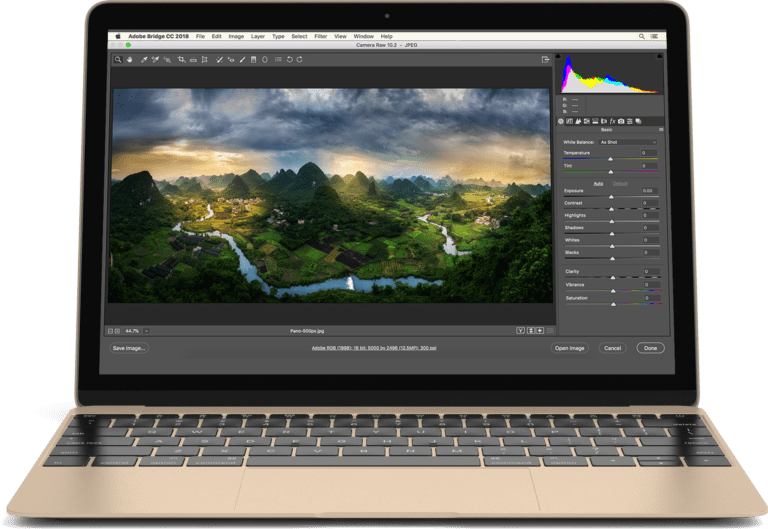The height and width of the screenshot is (529, 768).
Task: Toggle before/after view Y button
Action: (521, 331)
